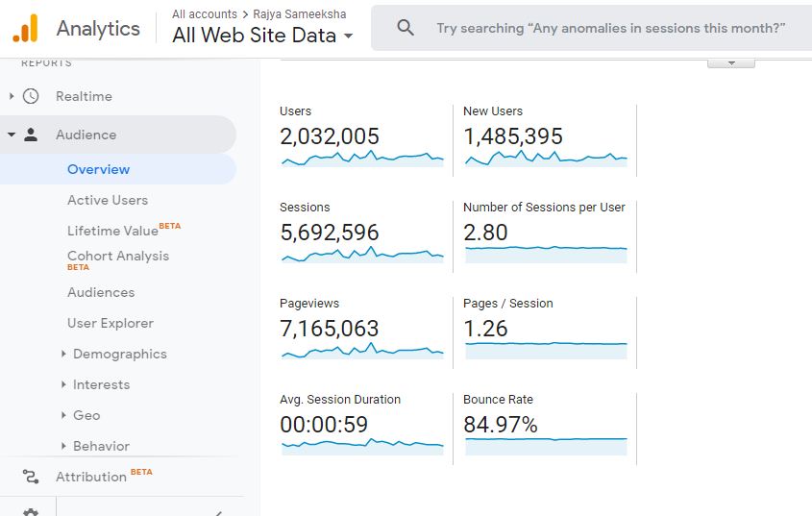The width and height of the screenshot is (812, 516).
Task: Click the All accounts breadcrumb link
Action: point(205,14)
